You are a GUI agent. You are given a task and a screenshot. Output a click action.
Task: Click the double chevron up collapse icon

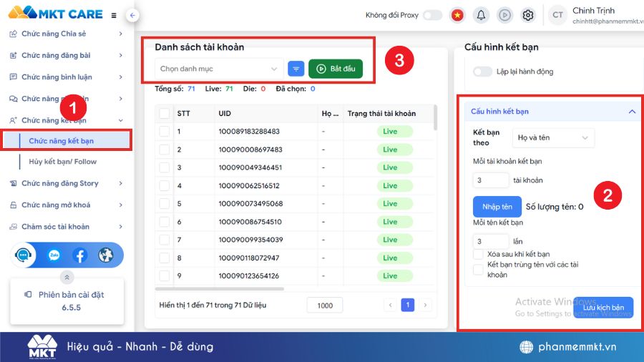tap(67, 278)
